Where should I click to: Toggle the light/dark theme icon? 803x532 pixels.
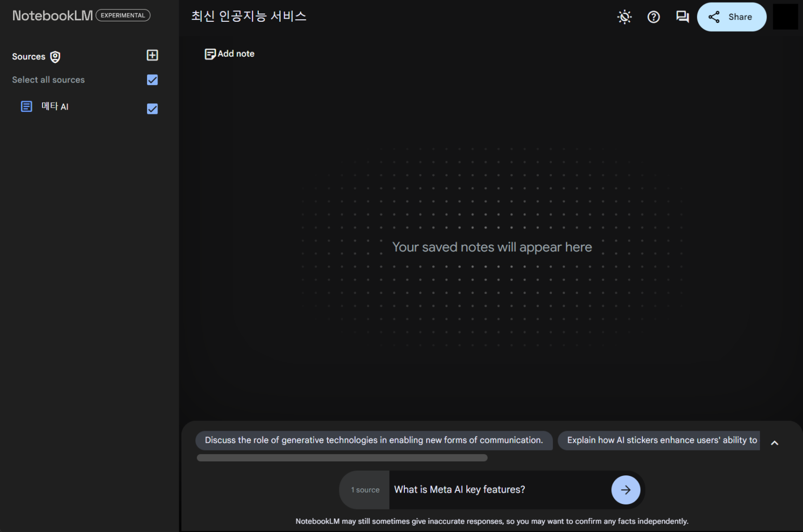coord(624,17)
